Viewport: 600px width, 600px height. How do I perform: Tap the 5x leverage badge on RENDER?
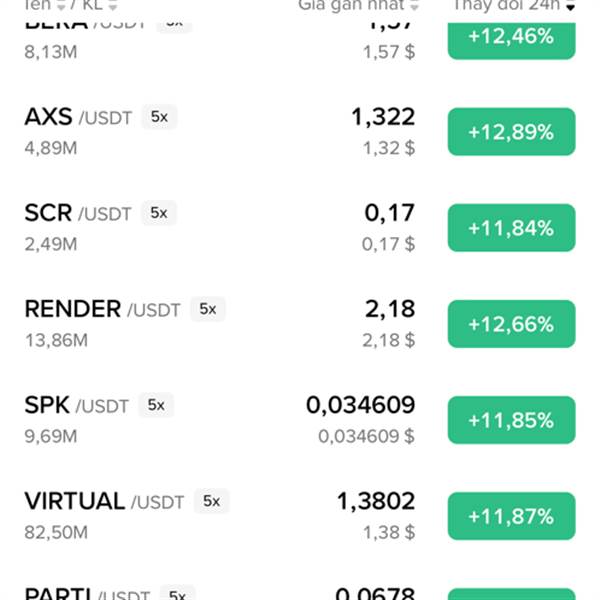coord(207,309)
